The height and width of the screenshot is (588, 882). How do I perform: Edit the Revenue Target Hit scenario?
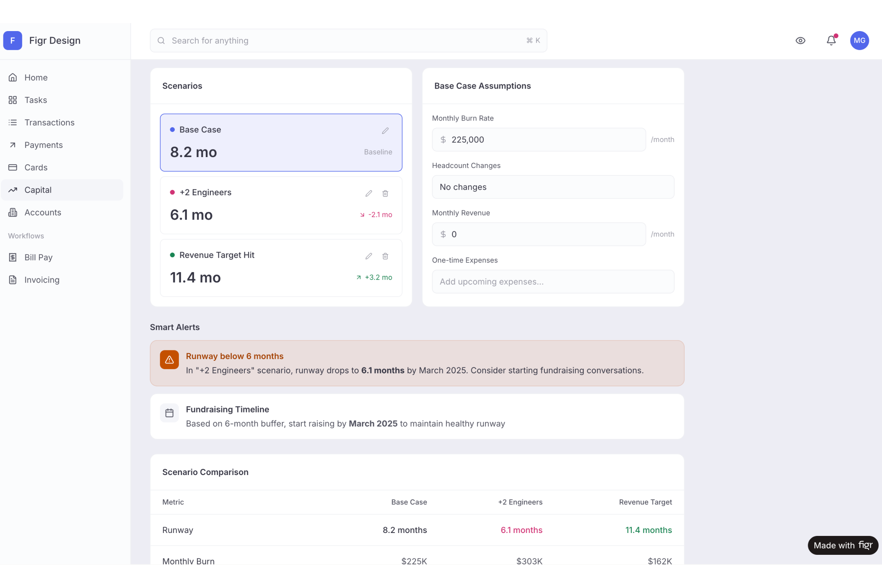(x=369, y=256)
